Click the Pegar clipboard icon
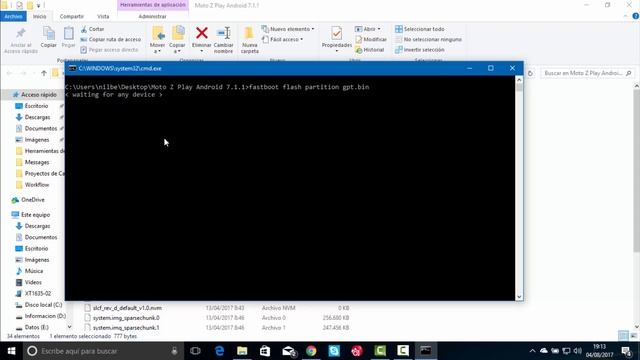The height and width of the screenshot is (360, 640). tap(69, 34)
